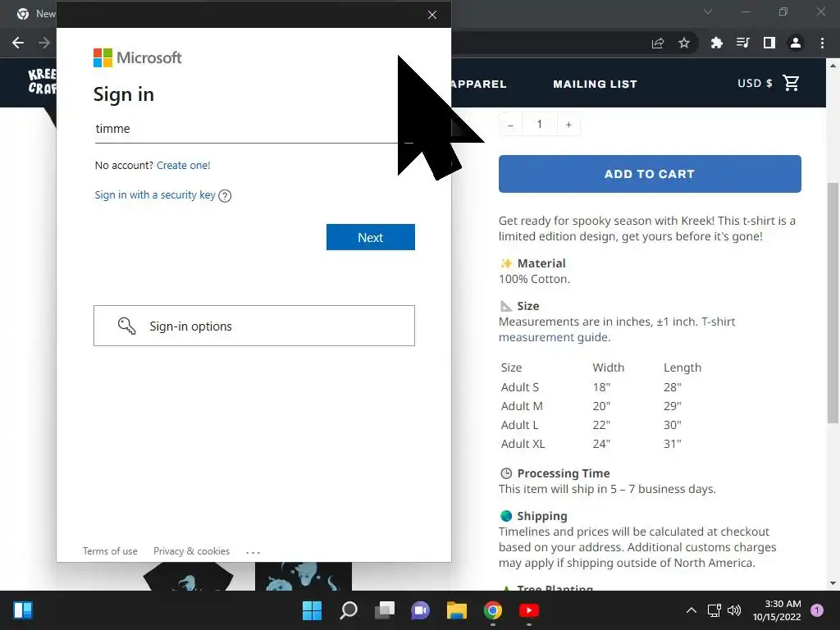Open Task View on the taskbar
Image resolution: width=840 pixels, height=630 pixels.
click(x=385, y=610)
